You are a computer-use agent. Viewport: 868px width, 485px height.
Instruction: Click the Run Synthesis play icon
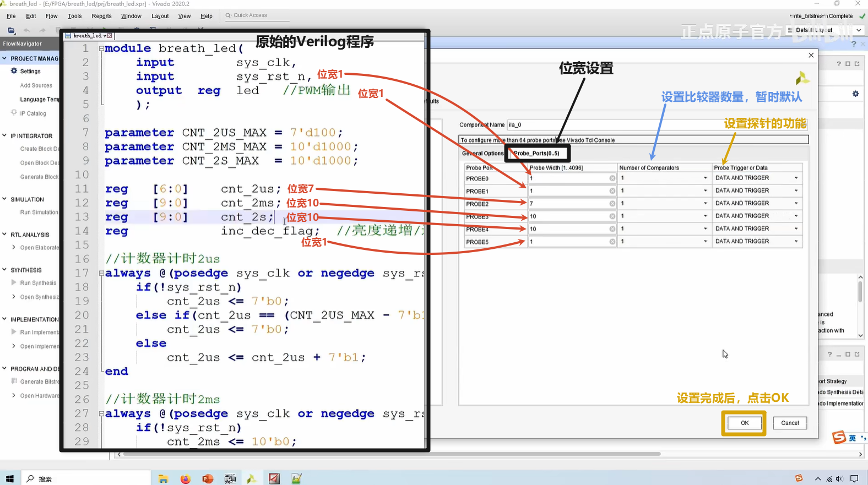coord(14,282)
